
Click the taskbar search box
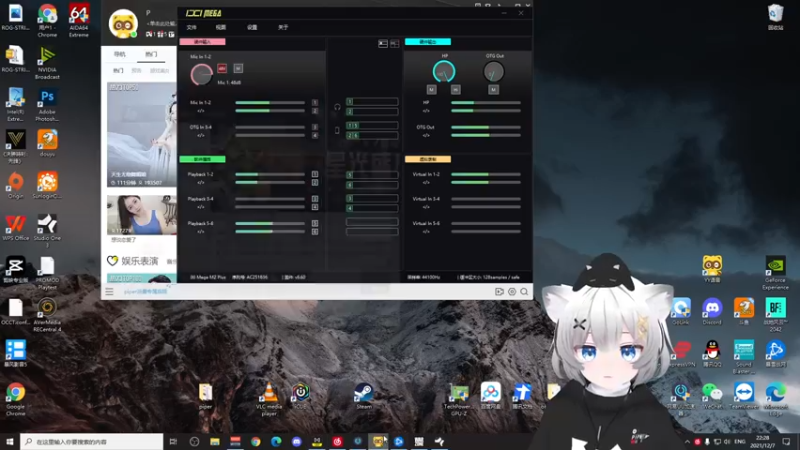tap(92, 441)
